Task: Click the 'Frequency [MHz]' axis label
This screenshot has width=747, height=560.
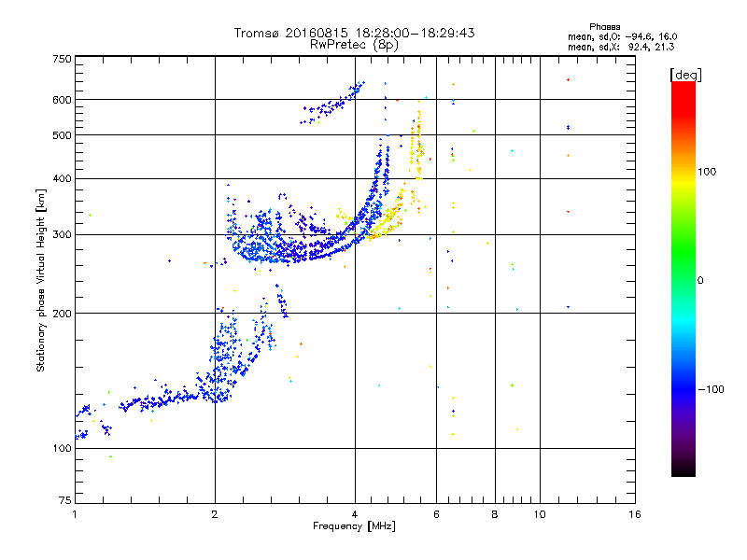Action: click(x=354, y=525)
